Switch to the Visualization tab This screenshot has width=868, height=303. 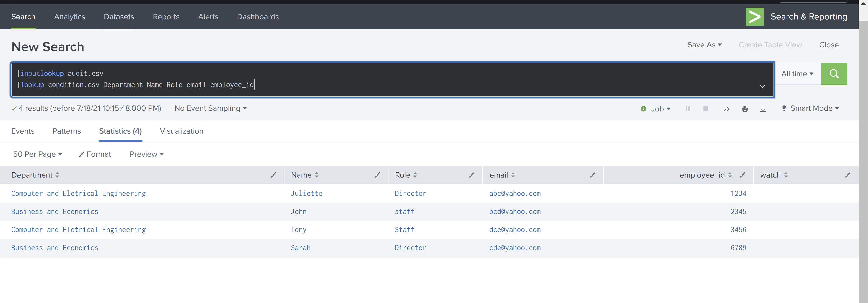point(181,131)
